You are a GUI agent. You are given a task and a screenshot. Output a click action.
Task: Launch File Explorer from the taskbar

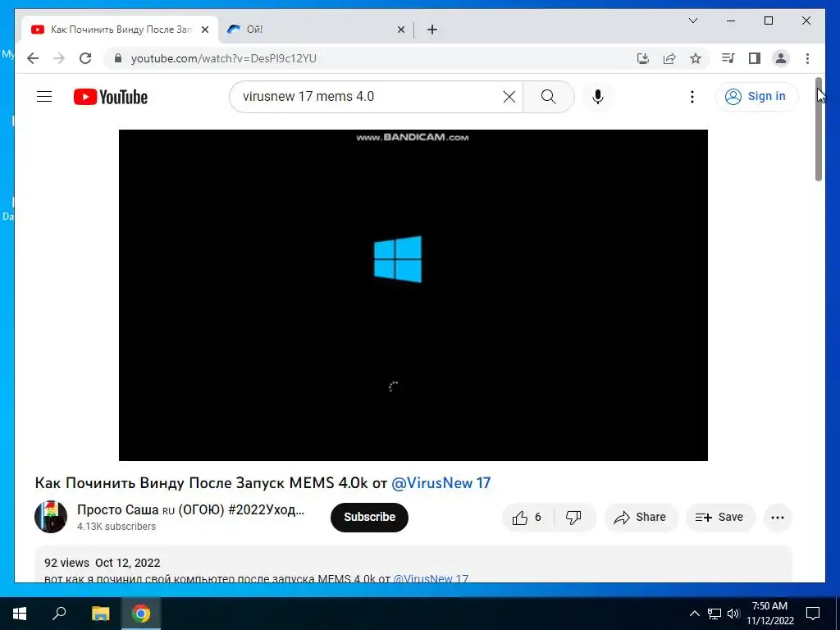click(x=100, y=614)
